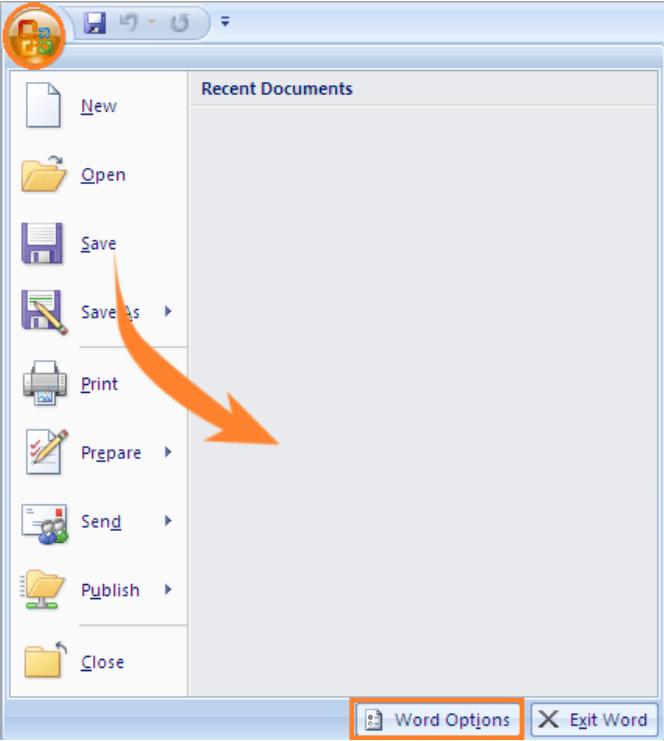664x741 pixels.
Task: Click the Publish network folder icon
Action: coord(42,589)
